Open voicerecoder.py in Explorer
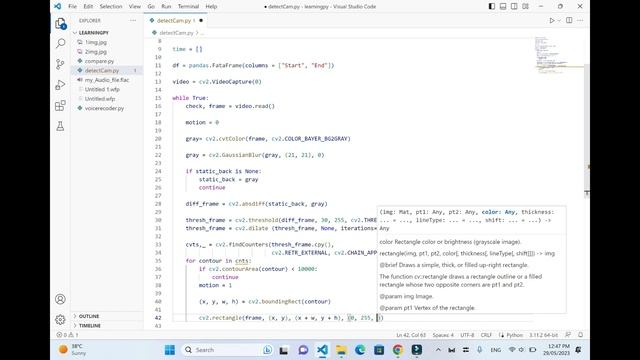Image resolution: width=640 pixels, height=360 pixels. click(x=104, y=108)
